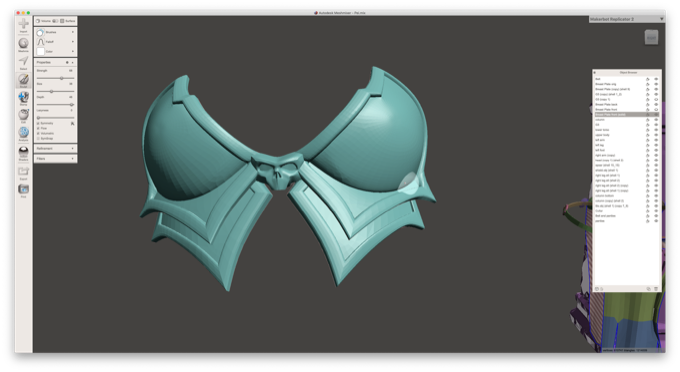Toggle the Volume/Surface switch
The width and height of the screenshot is (680, 372).
click(x=55, y=21)
